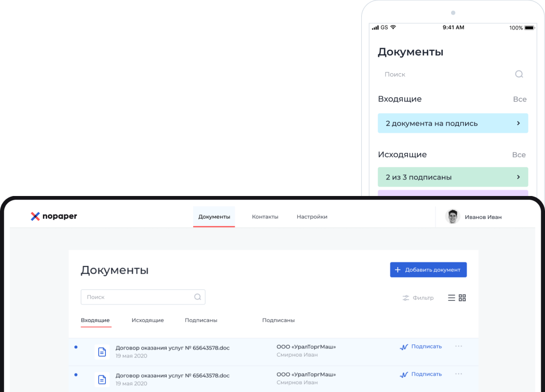Open the Контакты navigation tab
Screen dimensions: 545x392
coord(265,217)
